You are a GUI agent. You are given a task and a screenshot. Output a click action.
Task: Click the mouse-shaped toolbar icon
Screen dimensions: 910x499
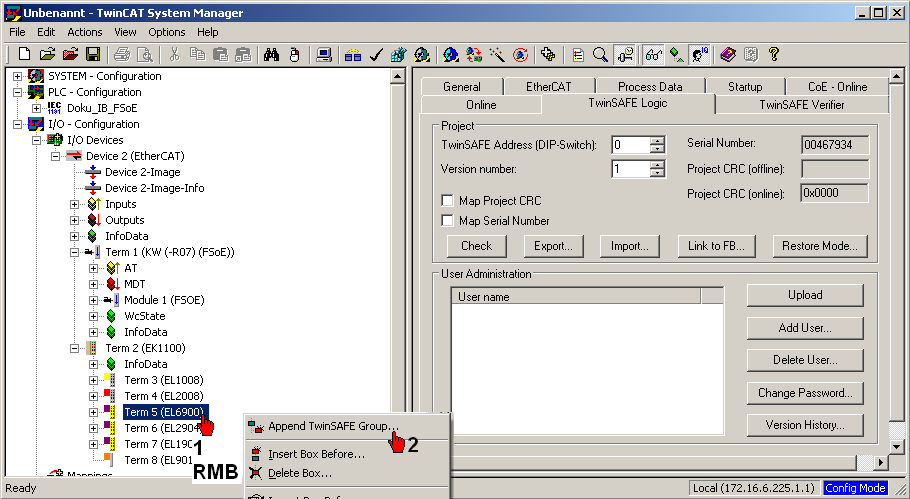tap(294, 55)
